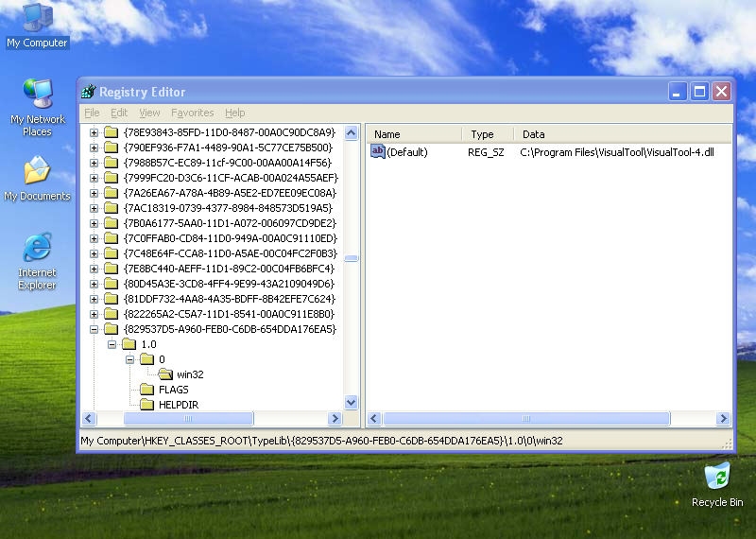Click folder icon of {7AC18319-0739-4377-8984-848573D519A5}
756x539 pixels.
pos(112,208)
